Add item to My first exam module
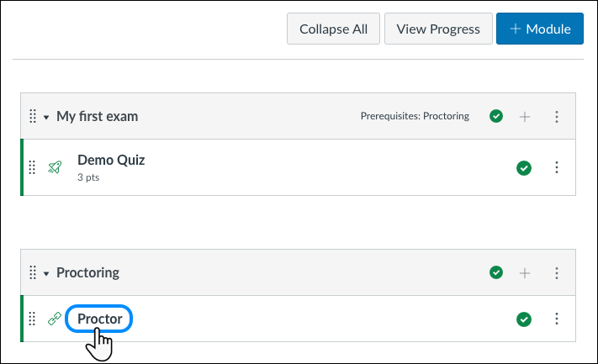This screenshot has width=598, height=364. [525, 116]
